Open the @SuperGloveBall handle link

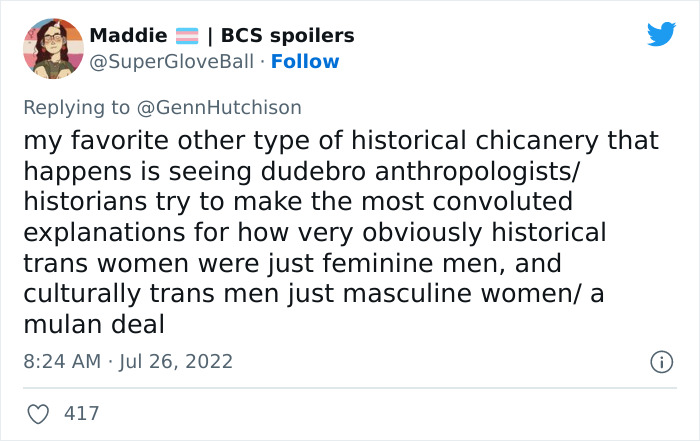pyautogui.click(x=175, y=62)
